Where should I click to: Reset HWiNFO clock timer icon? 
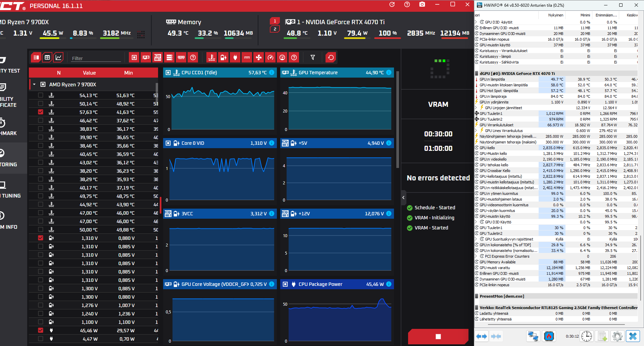tap(587, 336)
